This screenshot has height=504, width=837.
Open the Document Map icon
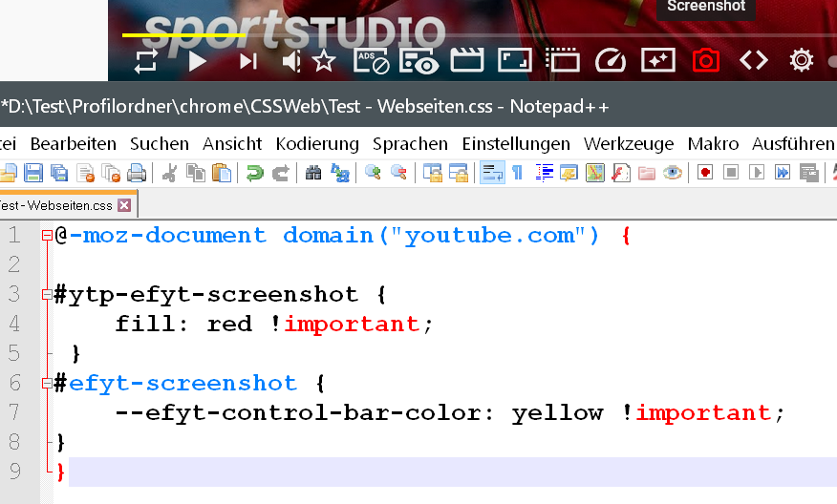594,173
